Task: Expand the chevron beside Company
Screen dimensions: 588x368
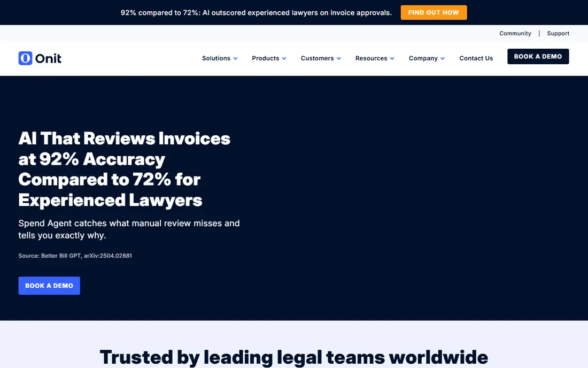Action: [x=443, y=58]
